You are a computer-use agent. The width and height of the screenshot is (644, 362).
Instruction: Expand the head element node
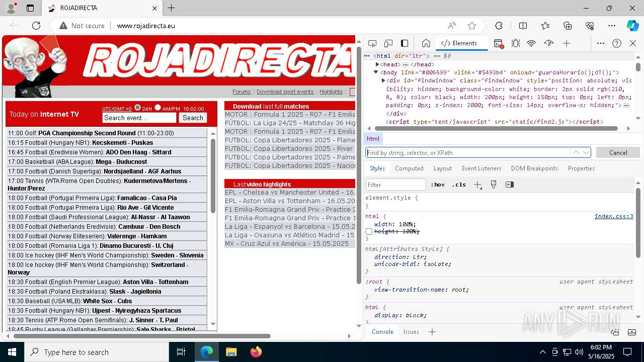pos(377,64)
